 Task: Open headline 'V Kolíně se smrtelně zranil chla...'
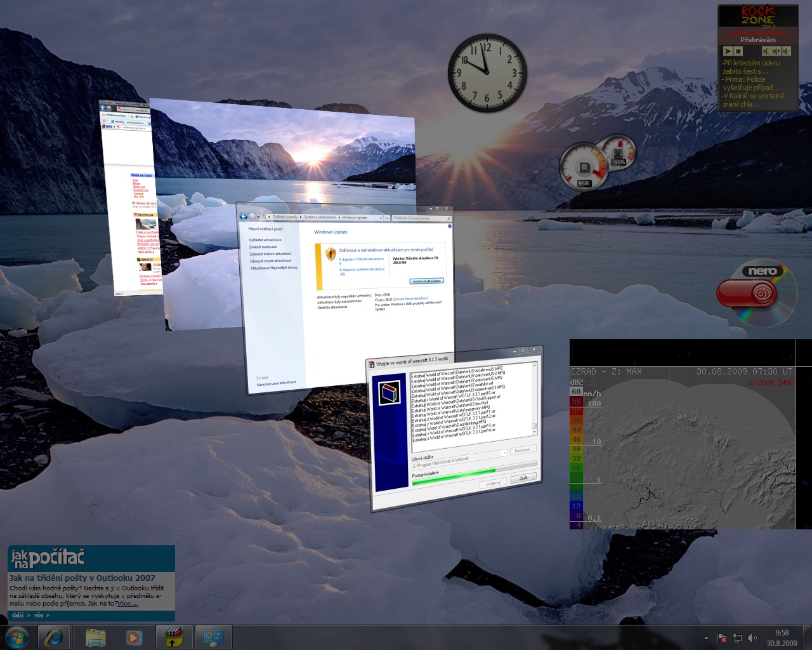(753, 100)
